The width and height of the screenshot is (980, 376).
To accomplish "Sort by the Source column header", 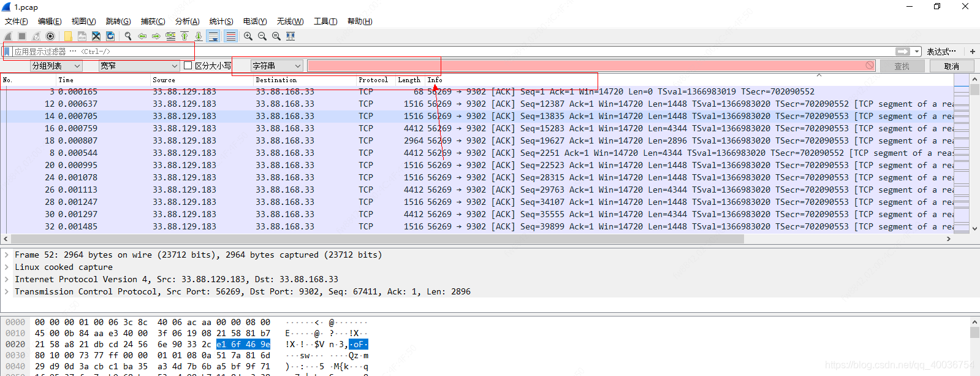I will point(202,80).
